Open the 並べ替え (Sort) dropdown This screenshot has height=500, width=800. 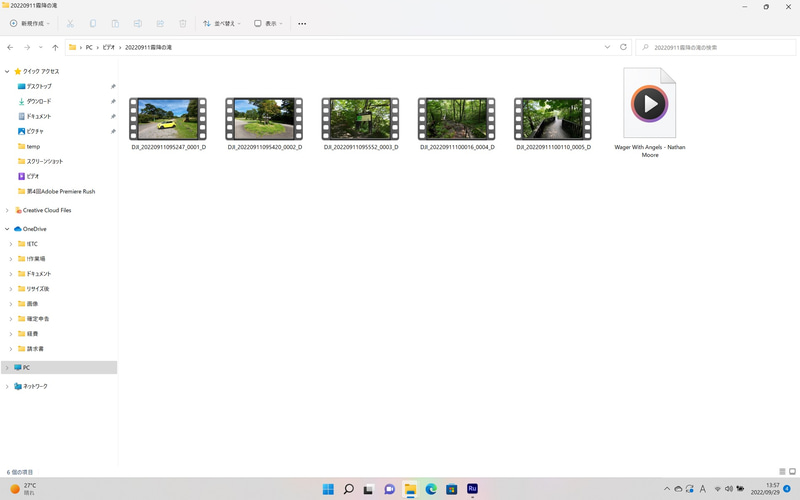221,23
